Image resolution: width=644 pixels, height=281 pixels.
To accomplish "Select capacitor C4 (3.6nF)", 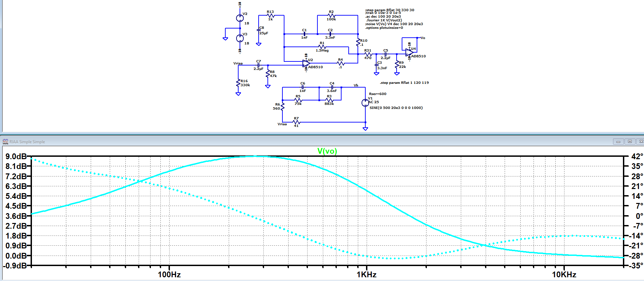I will coord(332,87).
